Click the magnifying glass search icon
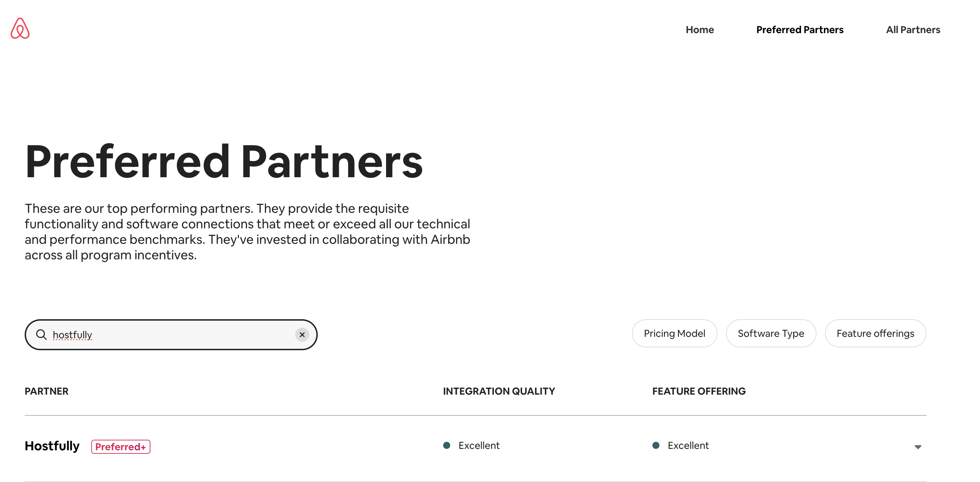The height and width of the screenshot is (482, 980). (42, 334)
